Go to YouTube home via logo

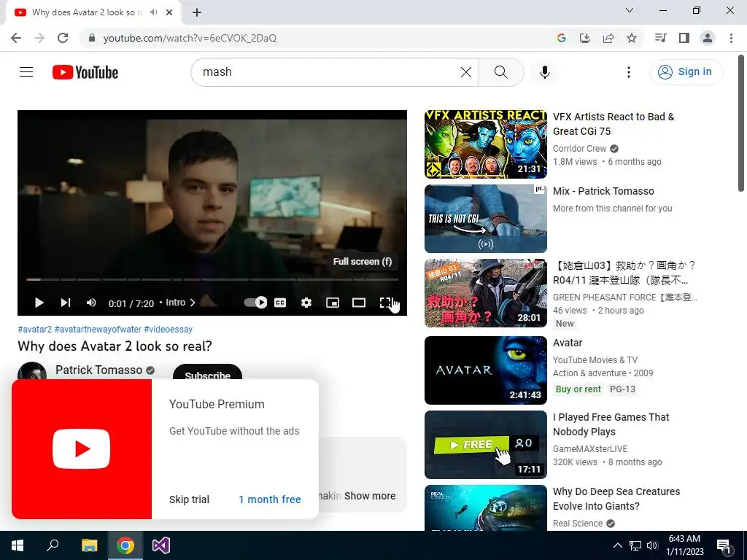(x=85, y=72)
